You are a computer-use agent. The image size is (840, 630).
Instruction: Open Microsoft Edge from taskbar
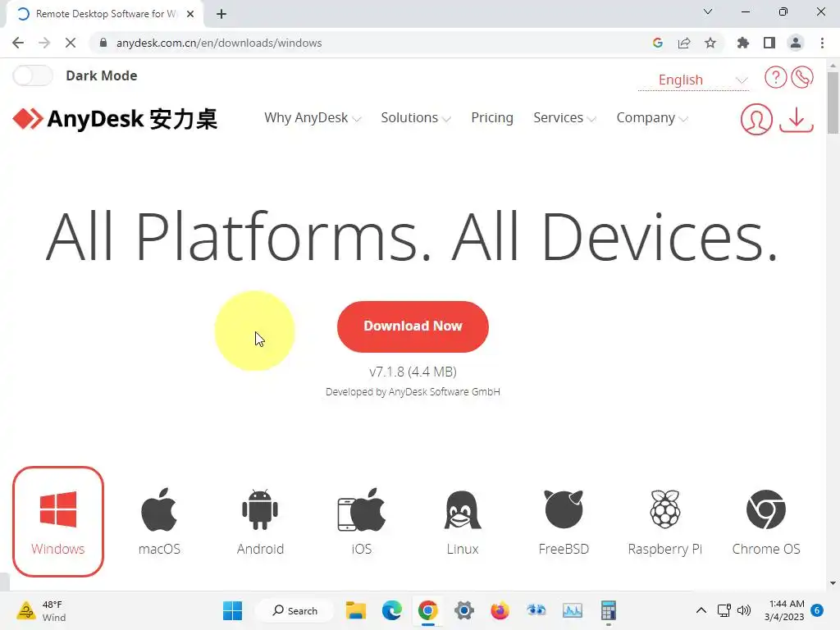click(392, 610)
